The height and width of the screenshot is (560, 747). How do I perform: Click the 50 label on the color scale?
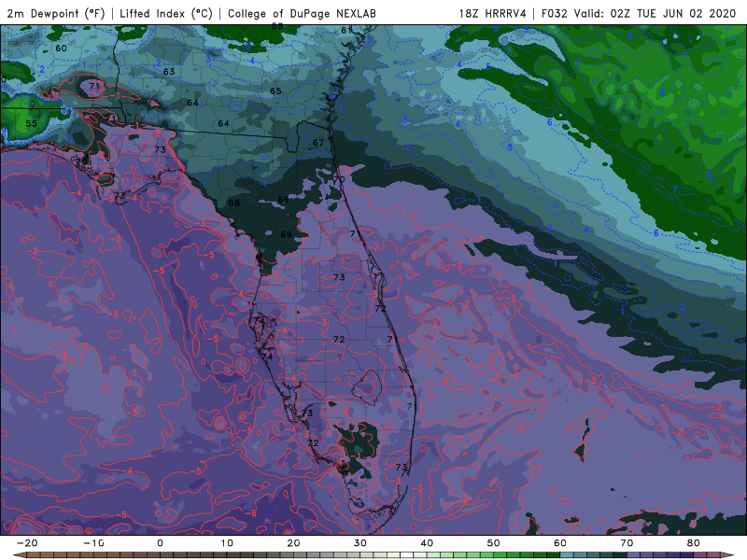pos(494,543)
